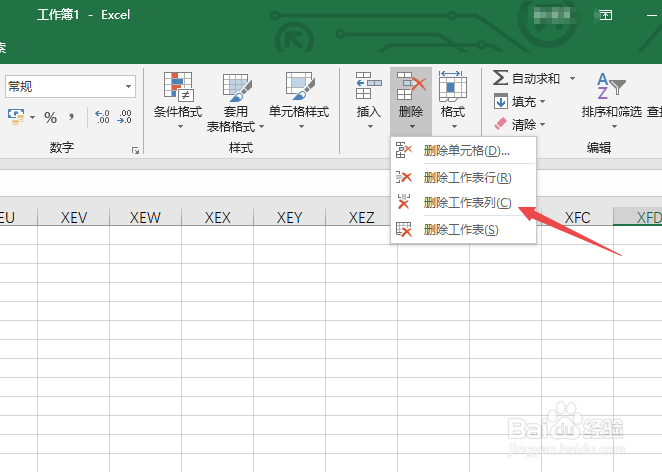Viewport: 662px width, 472px height.
Task: Expand the 排序和筛选 dropdown arrow
Action: (x=614, y=126)
